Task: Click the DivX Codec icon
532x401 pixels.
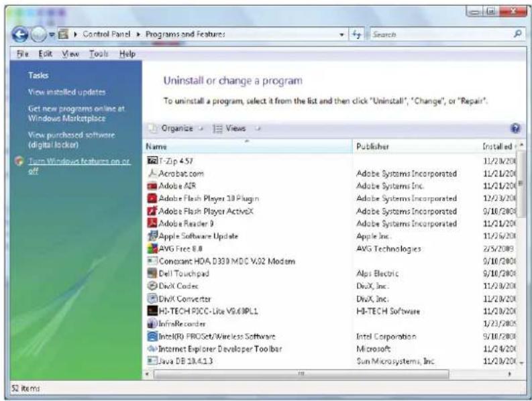Action: pos(152,286)
